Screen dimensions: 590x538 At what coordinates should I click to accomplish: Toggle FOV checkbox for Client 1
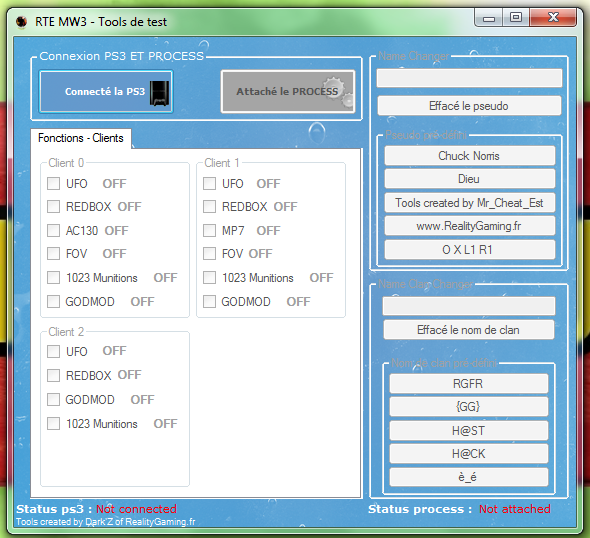coord(209,254)
